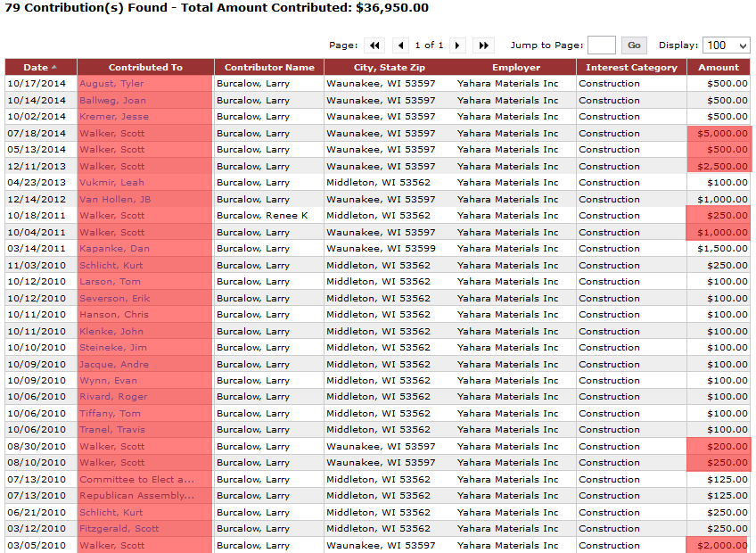The height and width of the screenshot is (553, 756).
Task: Open the Ballweg, Joan link
Action: click(112, 101)
